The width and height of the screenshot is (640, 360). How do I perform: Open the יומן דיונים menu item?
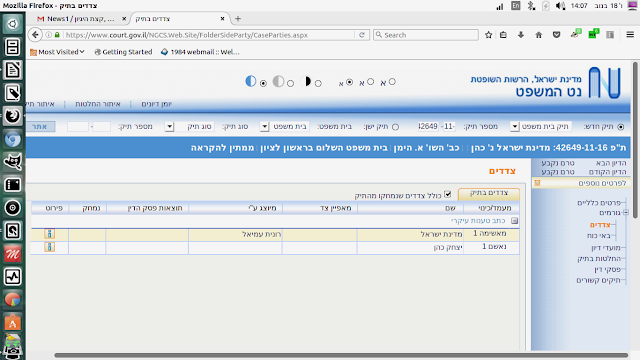(x=157, y=104)
